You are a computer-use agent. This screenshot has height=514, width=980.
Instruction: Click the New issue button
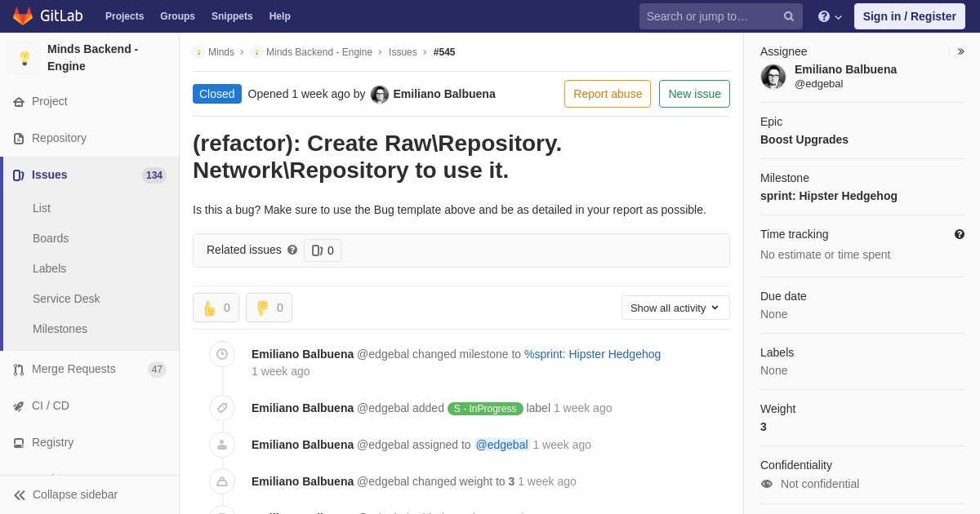click(694, 94)
